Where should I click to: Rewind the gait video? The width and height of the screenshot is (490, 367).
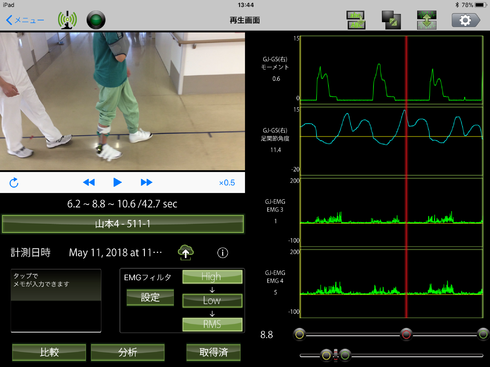[x=89, y=182]
